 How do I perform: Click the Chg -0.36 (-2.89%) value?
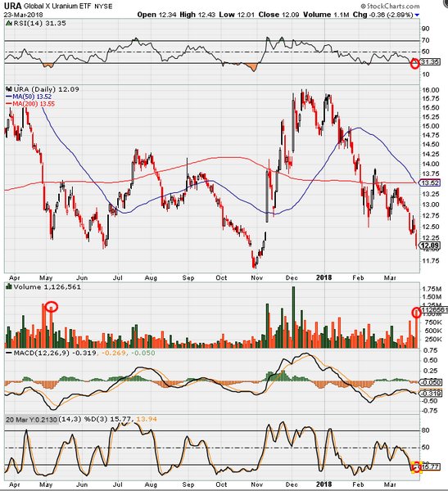click(382, 15)
